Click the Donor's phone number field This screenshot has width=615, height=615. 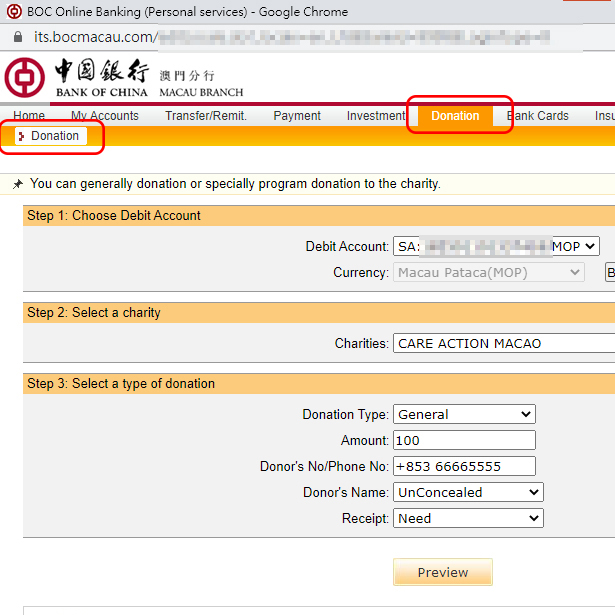(x=464, y=466)
